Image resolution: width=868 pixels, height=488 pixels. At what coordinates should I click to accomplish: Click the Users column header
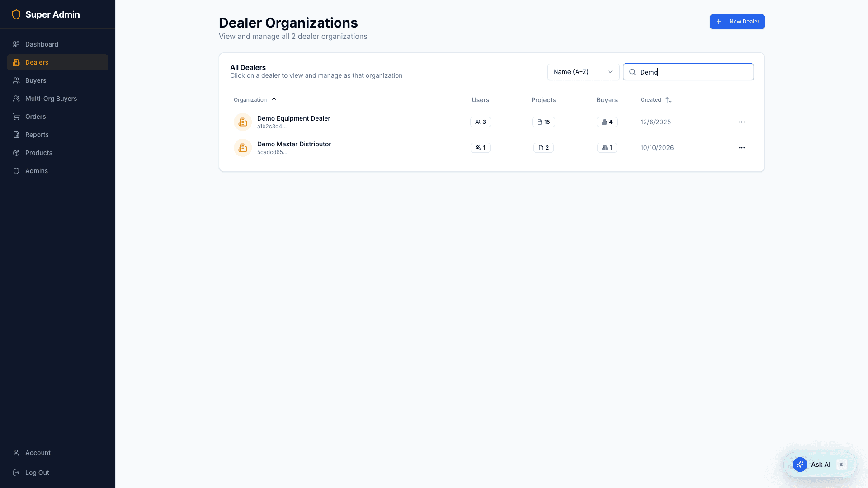(480, 100)
